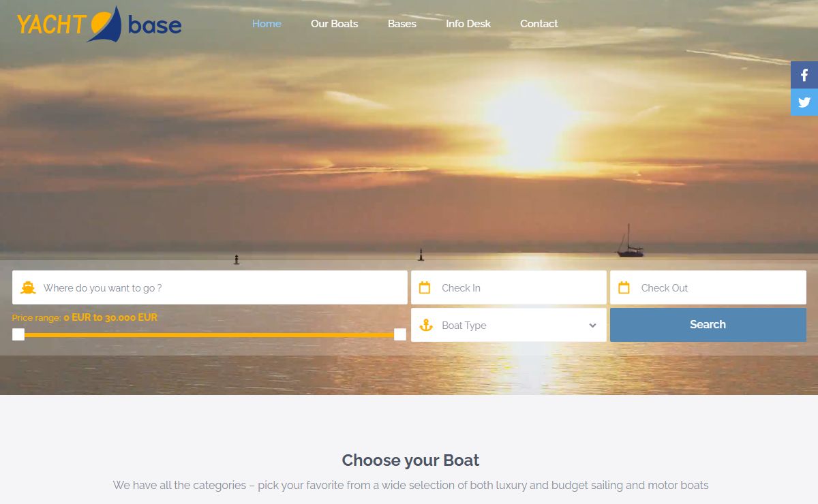Click the calendar icon beside Check Out
The width and height of the screenshot is (818, 504).
click(x=624, y=288)
